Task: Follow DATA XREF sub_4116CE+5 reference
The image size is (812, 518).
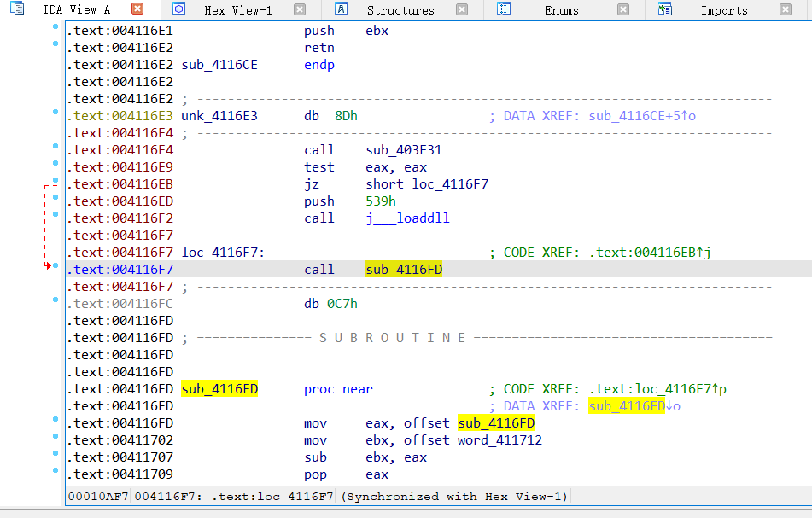Action: pyautogui.click(x=642, y=116)
